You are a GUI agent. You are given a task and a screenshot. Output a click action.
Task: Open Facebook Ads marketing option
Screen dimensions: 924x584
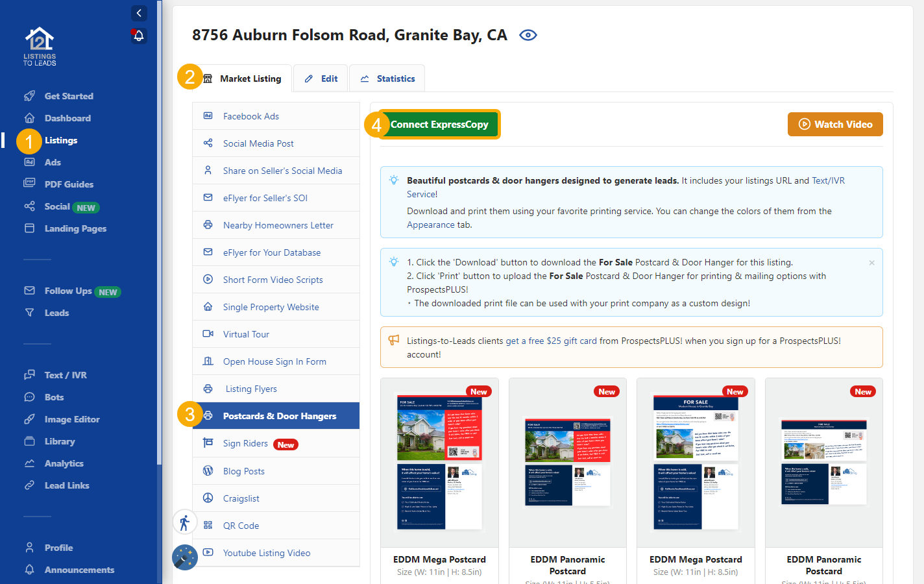tap(276, 116)
